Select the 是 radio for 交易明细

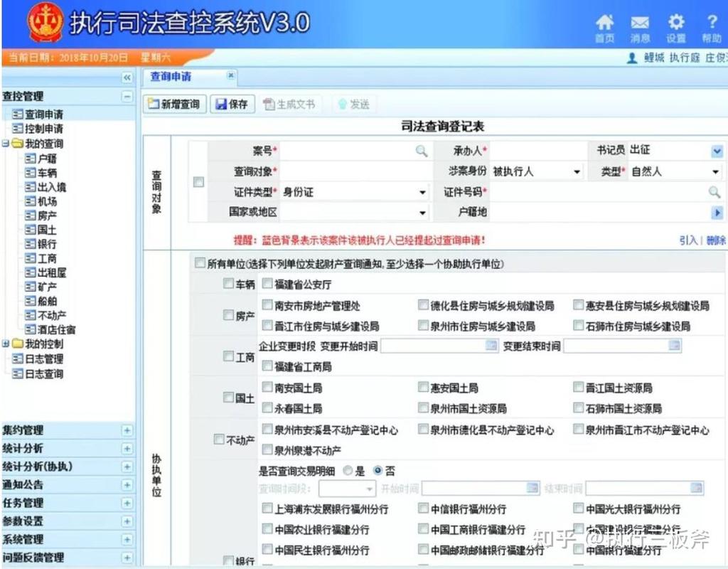pyautogui.click(x=348, y=471)
